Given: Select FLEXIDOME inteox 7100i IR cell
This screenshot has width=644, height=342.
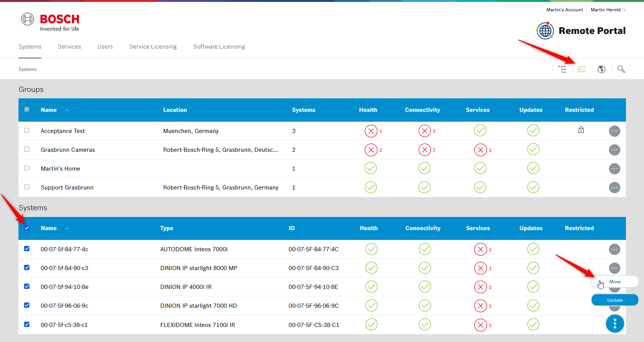Looking at the screenshot, I should coord(198,325).
